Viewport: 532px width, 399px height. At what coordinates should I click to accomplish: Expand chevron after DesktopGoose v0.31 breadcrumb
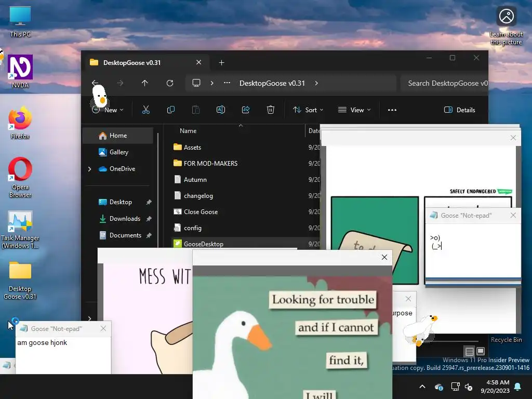(316, 83)
